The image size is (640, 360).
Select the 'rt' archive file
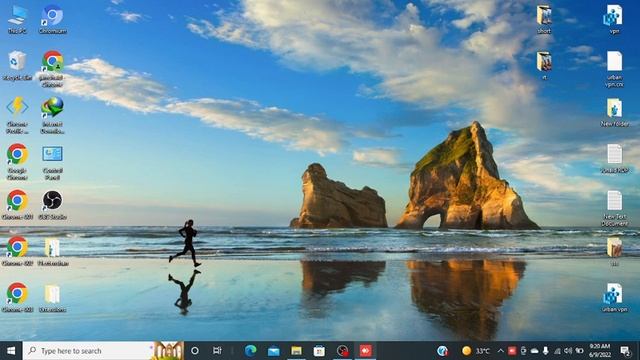click(x=544, y=66)
